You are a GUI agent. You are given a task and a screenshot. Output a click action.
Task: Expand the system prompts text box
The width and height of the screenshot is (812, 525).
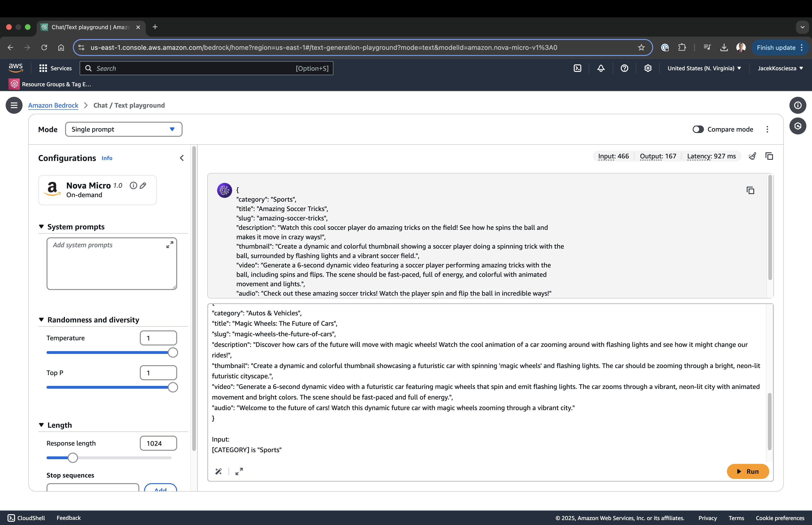170,245
